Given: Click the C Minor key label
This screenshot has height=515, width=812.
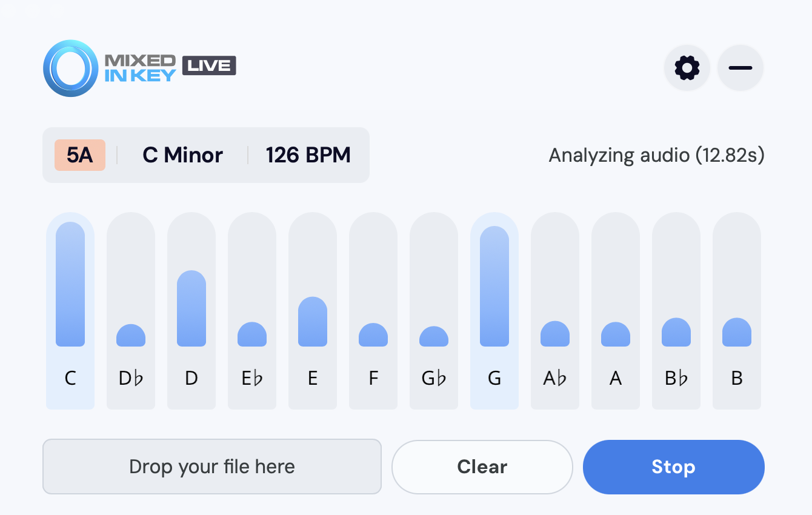Looking at the screenshot, I should coord(182,155).
